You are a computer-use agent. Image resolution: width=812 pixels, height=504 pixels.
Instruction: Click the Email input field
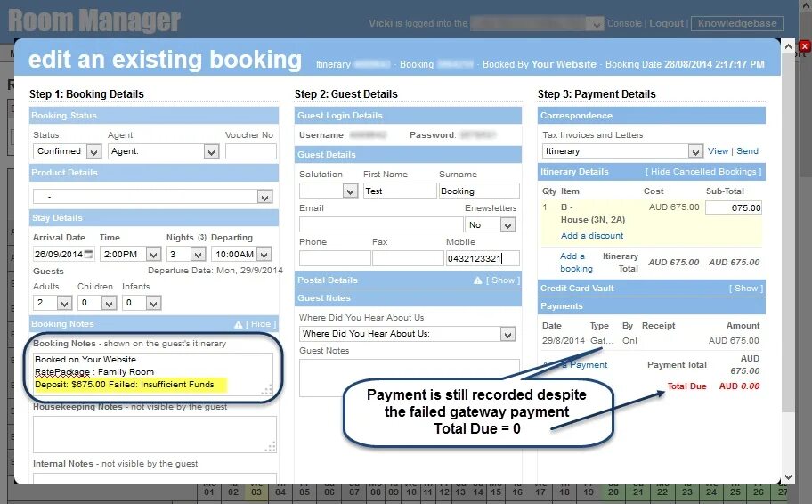381,224
